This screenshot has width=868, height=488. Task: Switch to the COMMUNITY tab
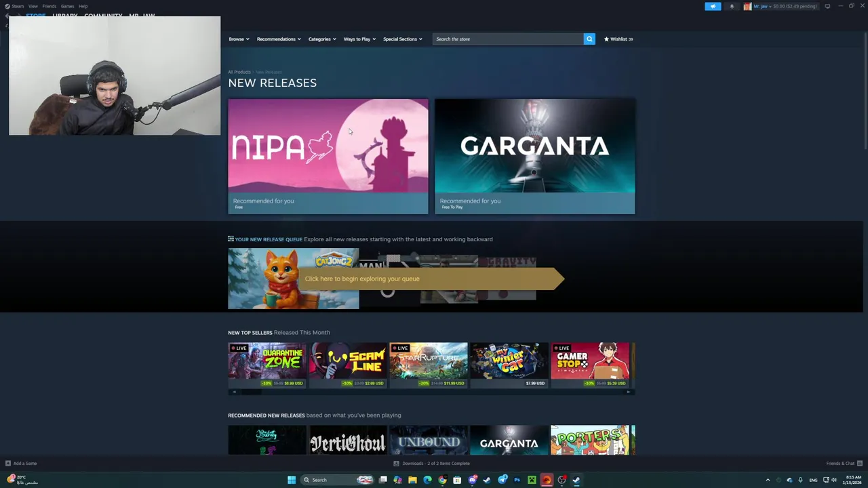[x=103, y=15]
